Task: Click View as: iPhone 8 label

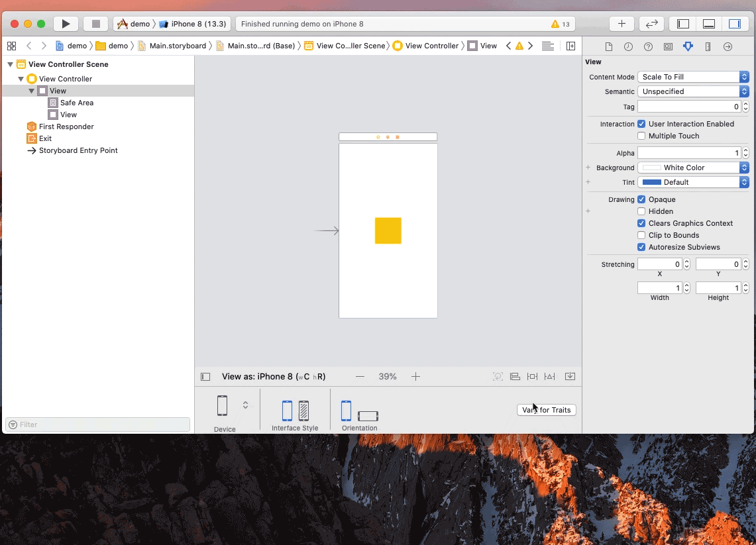Action: [274, 377]
